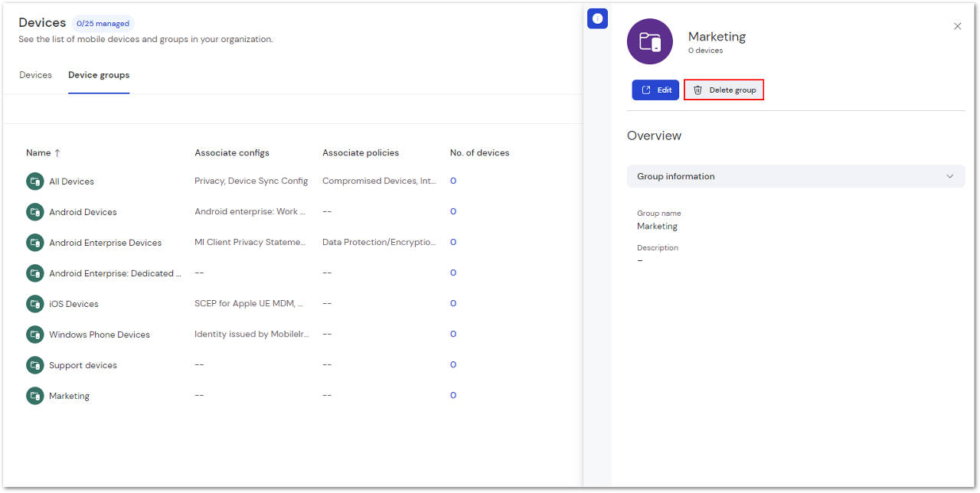Click the Delete group button

724,90
